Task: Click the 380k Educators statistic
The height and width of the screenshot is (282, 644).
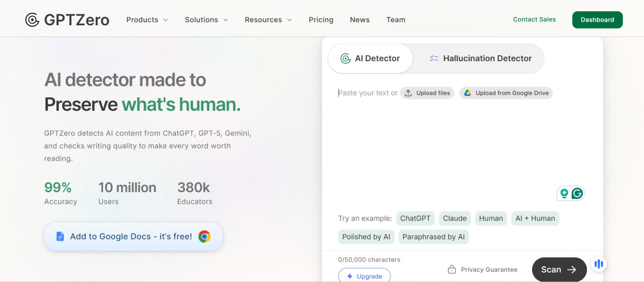Action: click(x=195, y=193)
